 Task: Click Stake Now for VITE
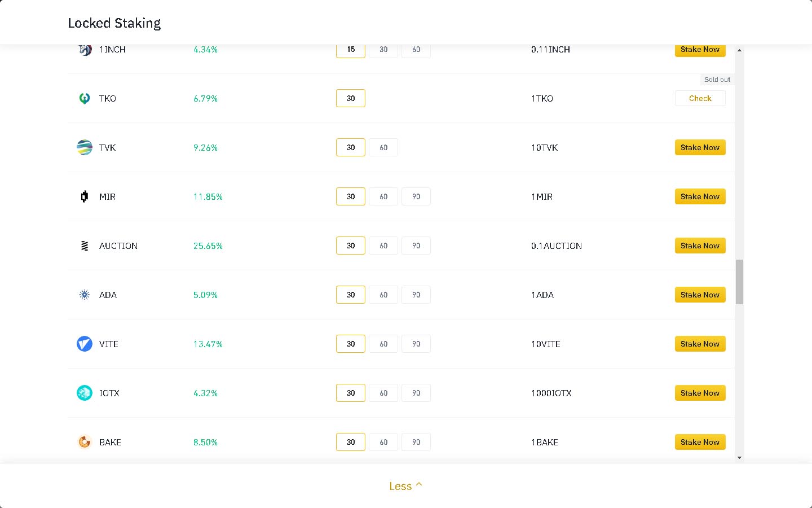click(700, 344)
